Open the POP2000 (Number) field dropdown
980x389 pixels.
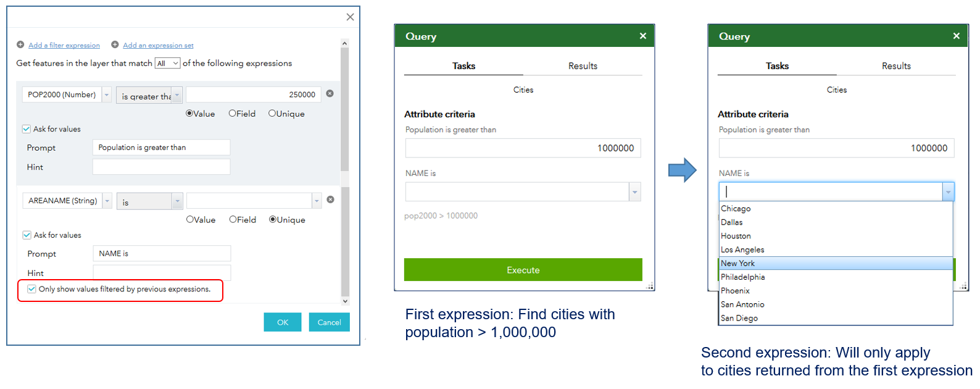tap(107, 95)
